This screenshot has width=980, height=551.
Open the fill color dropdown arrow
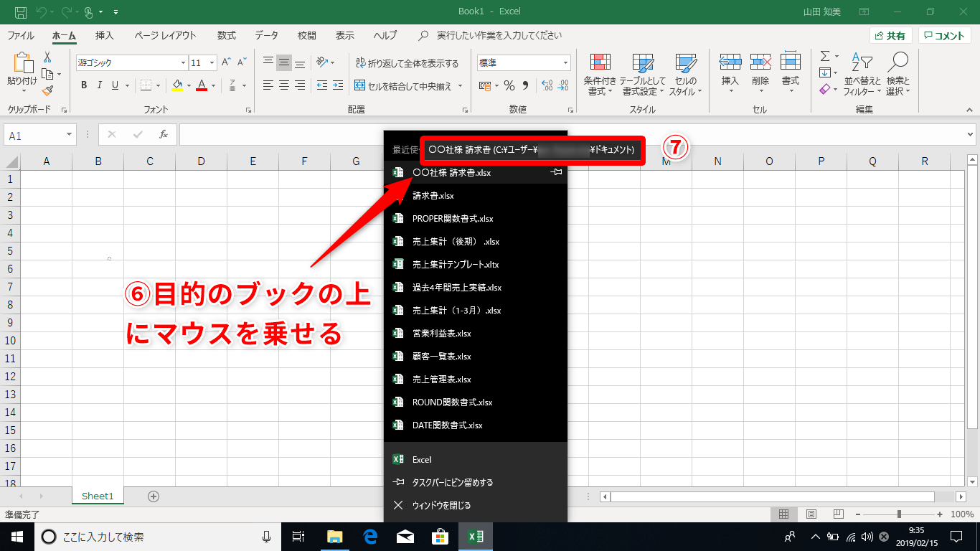(189, 85)
